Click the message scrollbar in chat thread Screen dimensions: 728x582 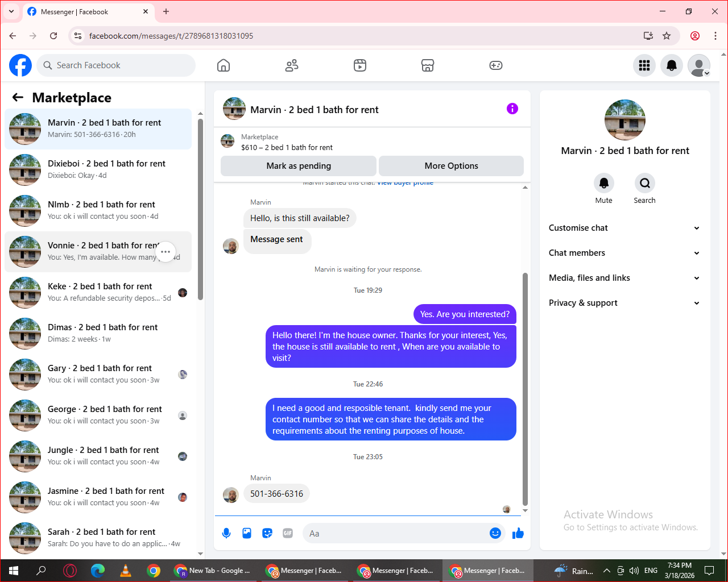point(525,389)
